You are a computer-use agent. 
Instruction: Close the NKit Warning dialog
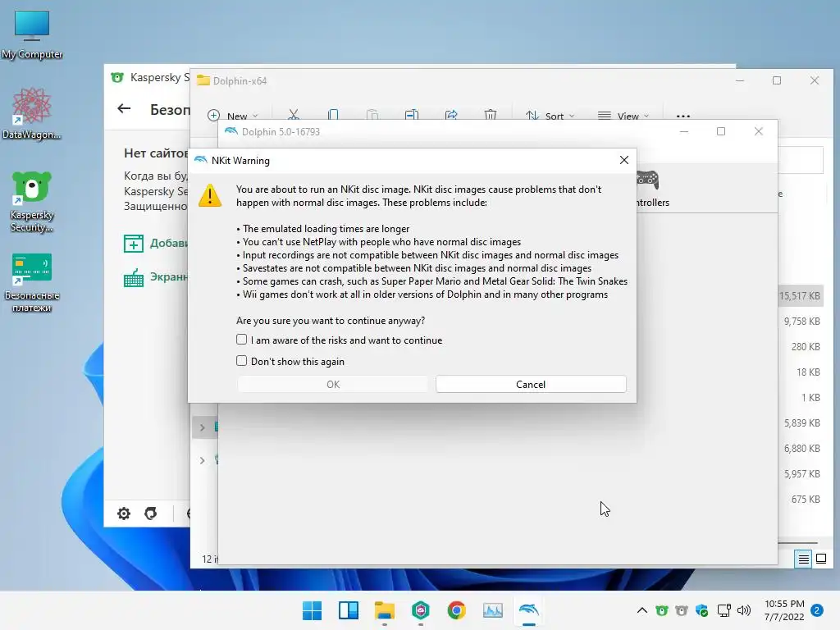coord(623,160)
